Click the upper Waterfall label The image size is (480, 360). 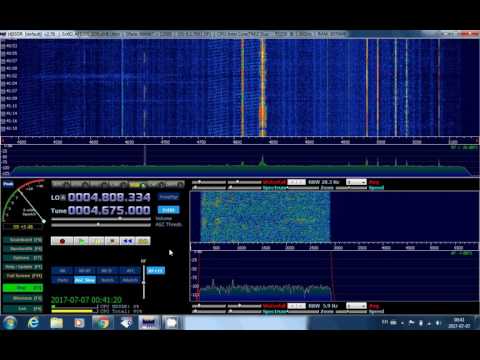[x=274, y=182]
